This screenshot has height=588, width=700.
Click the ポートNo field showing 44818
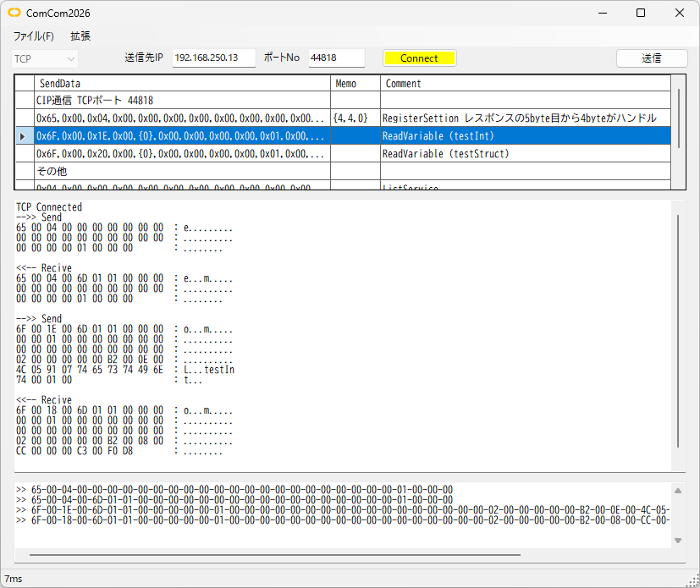point(336,58)
